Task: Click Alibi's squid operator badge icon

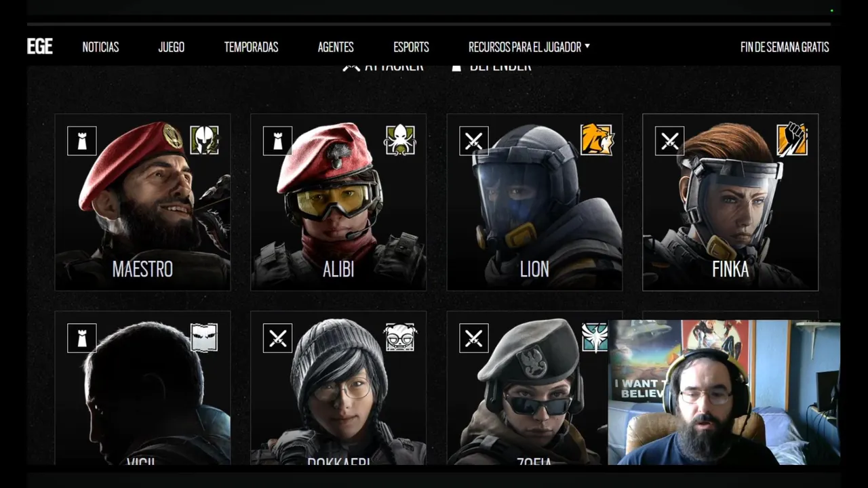Action: tap(400, 140)
